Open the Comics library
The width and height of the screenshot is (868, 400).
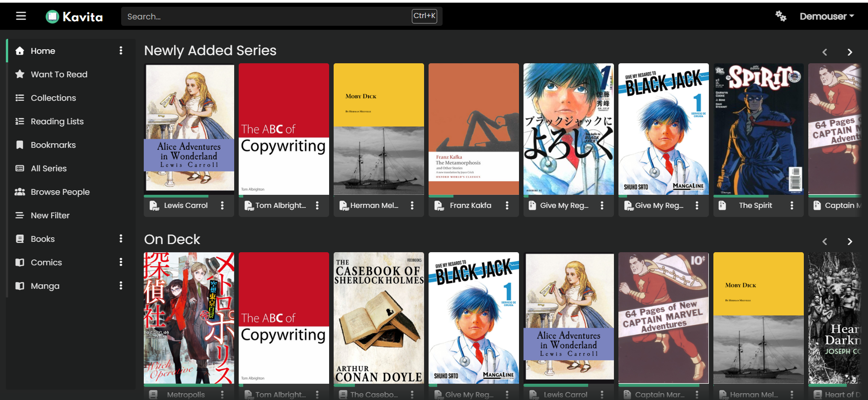[x=46, y=263]
